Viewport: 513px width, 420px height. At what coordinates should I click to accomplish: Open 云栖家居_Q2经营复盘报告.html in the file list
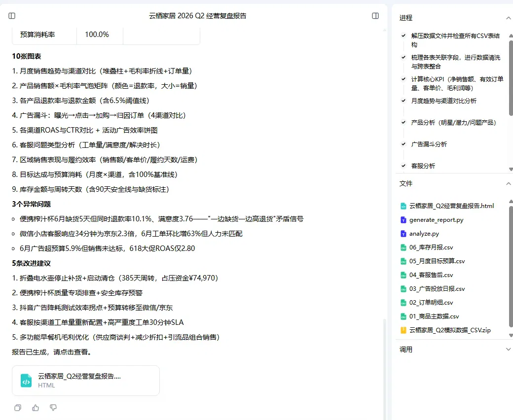[451, 206]
